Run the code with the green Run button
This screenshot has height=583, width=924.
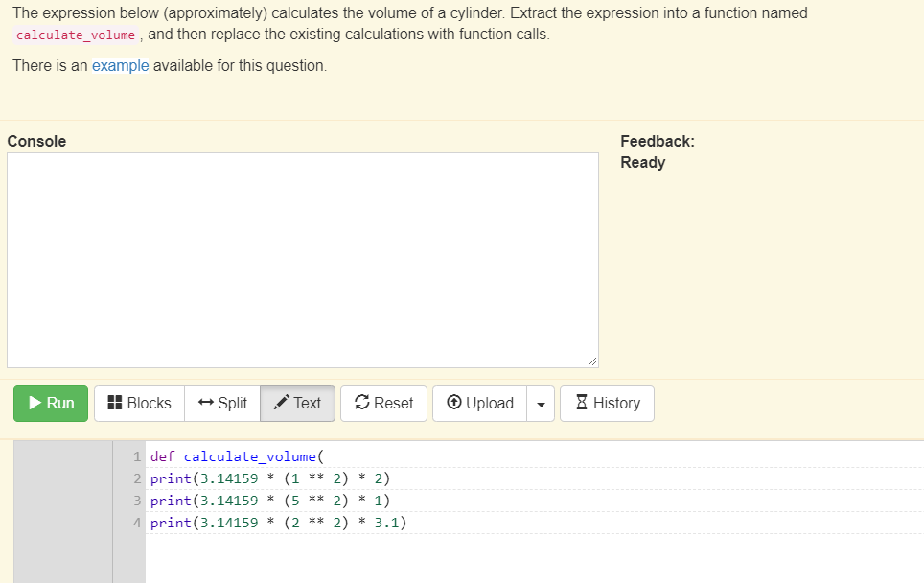click(51, 404)
